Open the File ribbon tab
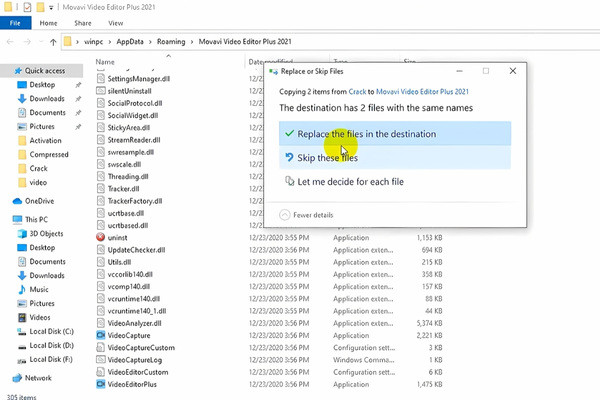 (x=15, y=23)
